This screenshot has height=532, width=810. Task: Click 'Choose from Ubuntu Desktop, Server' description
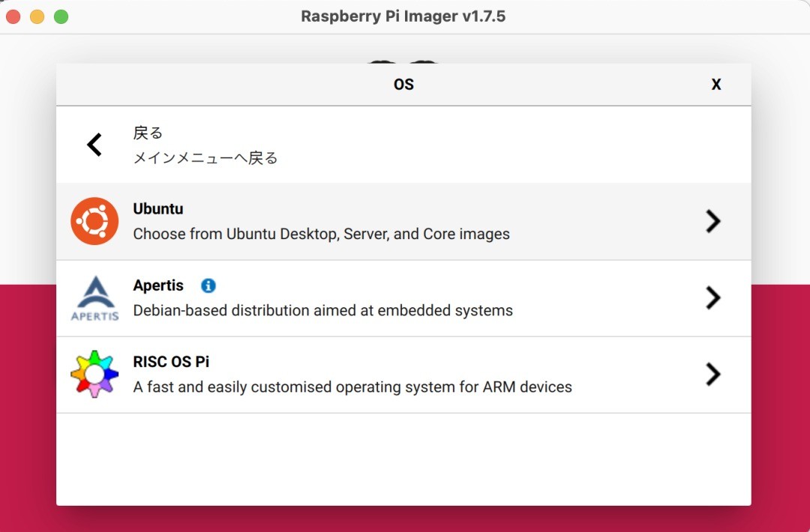click(321, 235)
